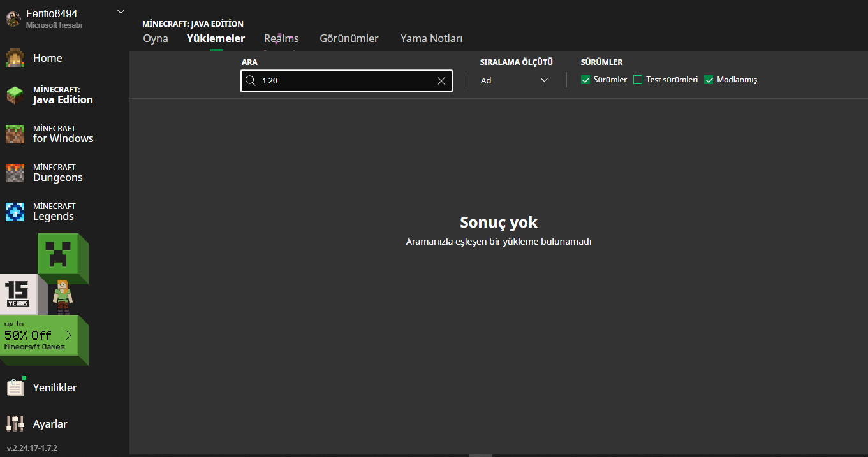868x457 pixels.
Task: Click the MINECRAFT: JAVA EDITION header title
Action: [193, 24]
